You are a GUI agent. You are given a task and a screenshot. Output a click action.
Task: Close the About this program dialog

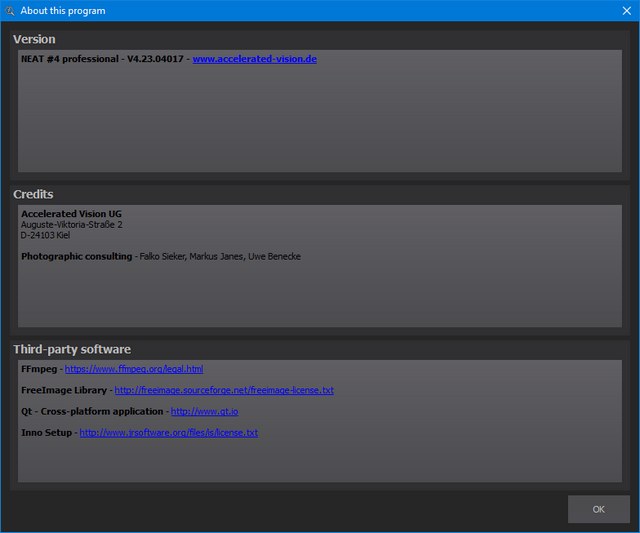tap(626, 11)
